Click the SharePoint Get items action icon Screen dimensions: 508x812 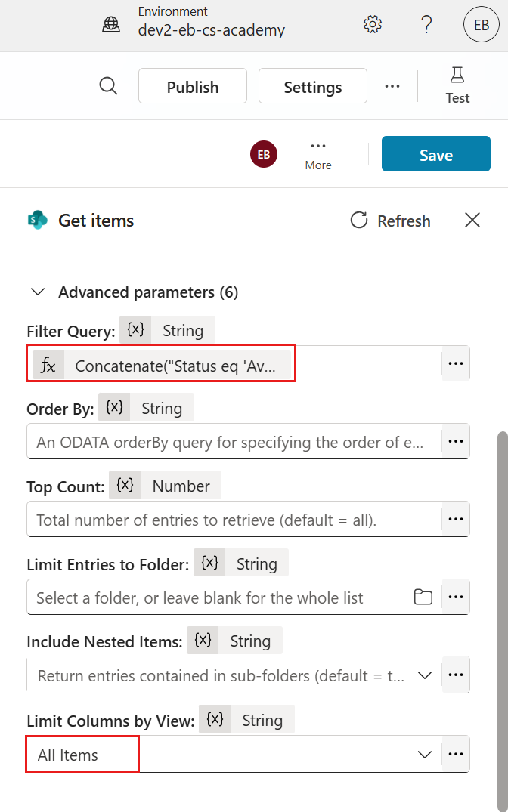(x=36, y=220)
